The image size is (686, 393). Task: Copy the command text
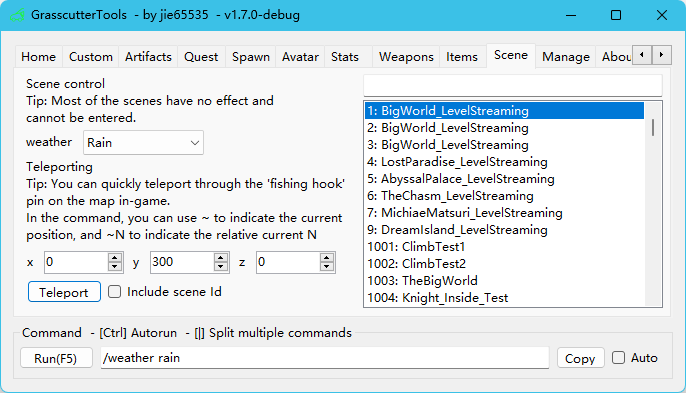point(580,358)
